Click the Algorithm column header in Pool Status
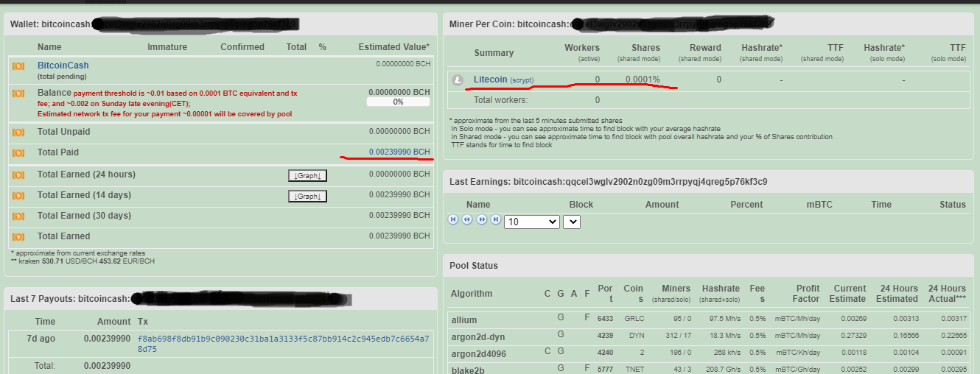This screenshot has width=980, height=374. [x=472, y=294]
